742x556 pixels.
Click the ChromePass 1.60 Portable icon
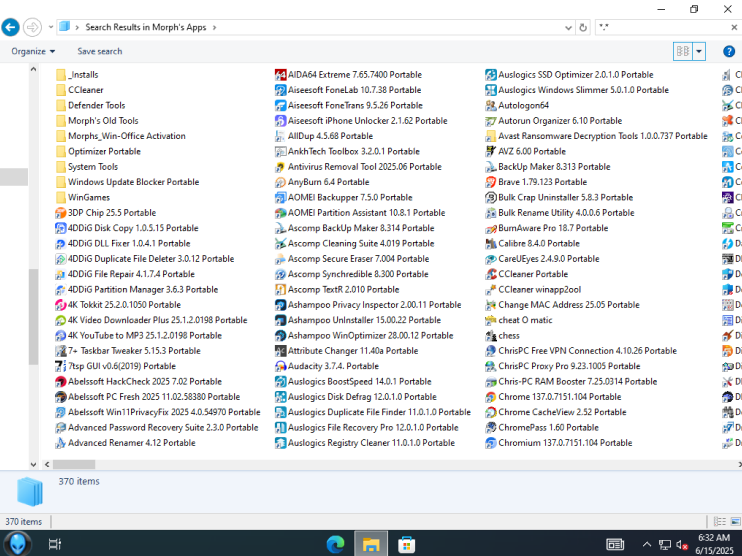491,428
